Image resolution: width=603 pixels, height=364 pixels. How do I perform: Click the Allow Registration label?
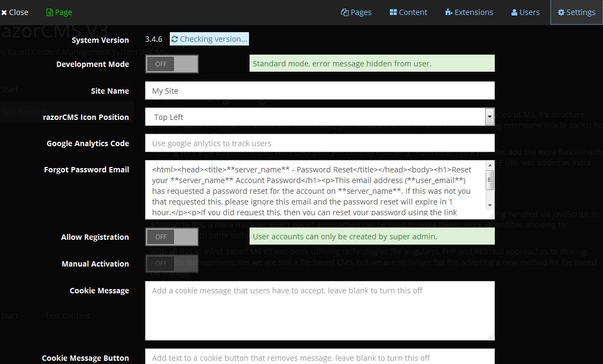coord(95,237)
